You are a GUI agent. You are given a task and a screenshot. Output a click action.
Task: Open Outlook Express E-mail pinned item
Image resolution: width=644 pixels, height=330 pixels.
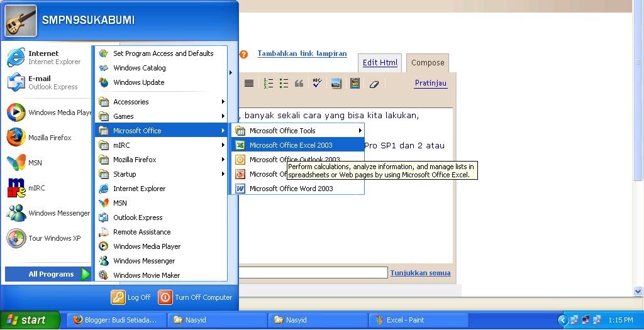[46, 82]
